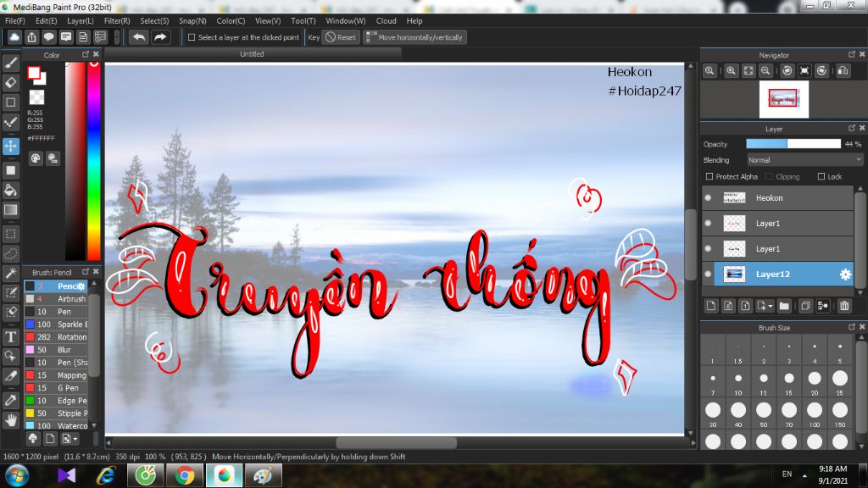Select the Divide tool

[10, 376]
